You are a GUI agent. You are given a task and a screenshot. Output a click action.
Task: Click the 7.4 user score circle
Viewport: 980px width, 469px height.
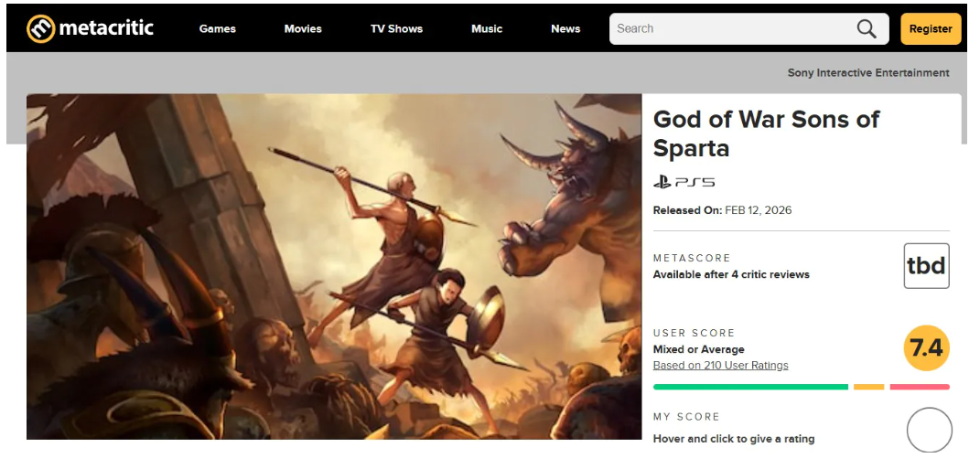coord(926,348)
